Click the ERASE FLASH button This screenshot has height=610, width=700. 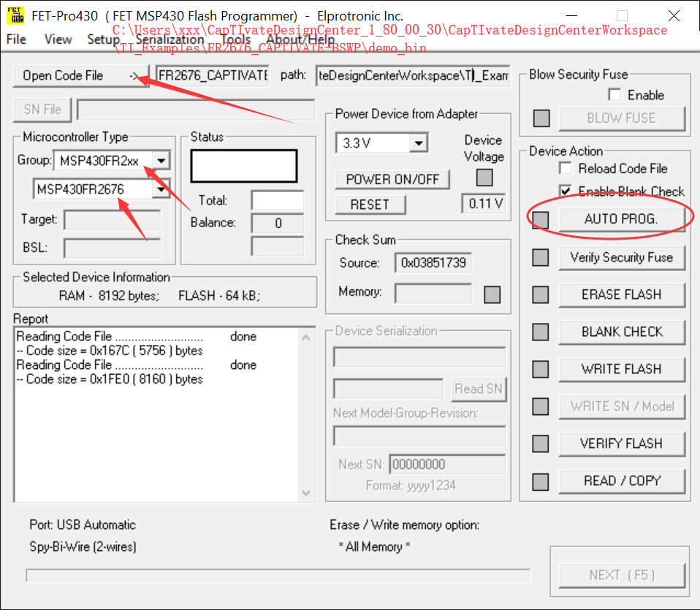[x=622, y=295]
